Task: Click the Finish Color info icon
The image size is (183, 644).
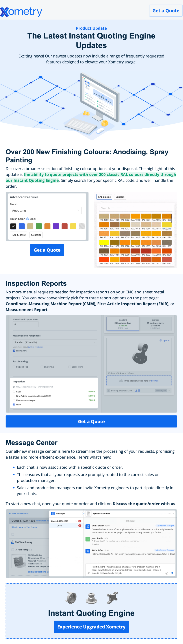Action: (x=28, y=219)
